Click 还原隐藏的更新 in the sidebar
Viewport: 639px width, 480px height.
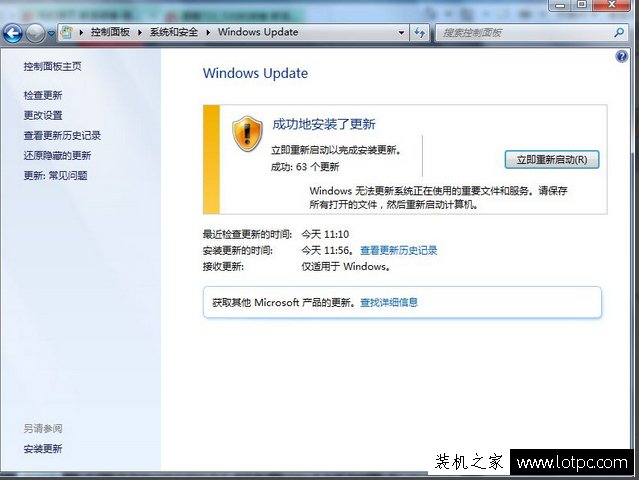[57, 155]
